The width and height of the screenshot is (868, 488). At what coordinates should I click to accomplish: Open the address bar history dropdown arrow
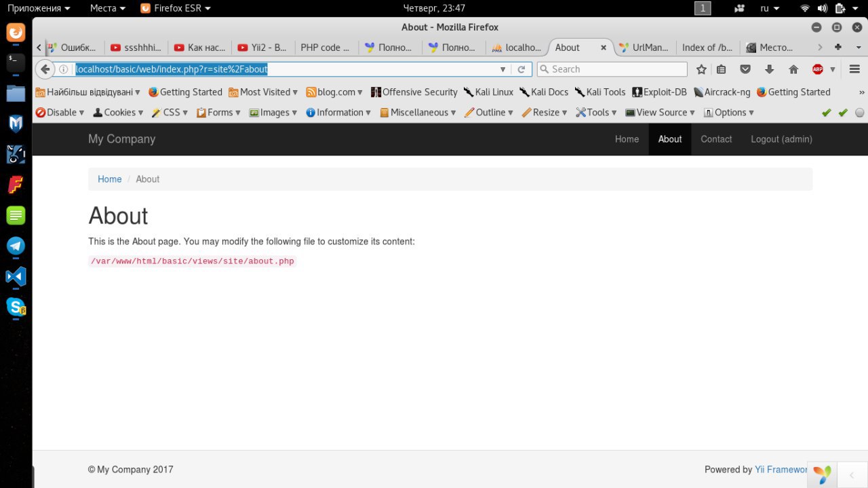pos(502,69)
